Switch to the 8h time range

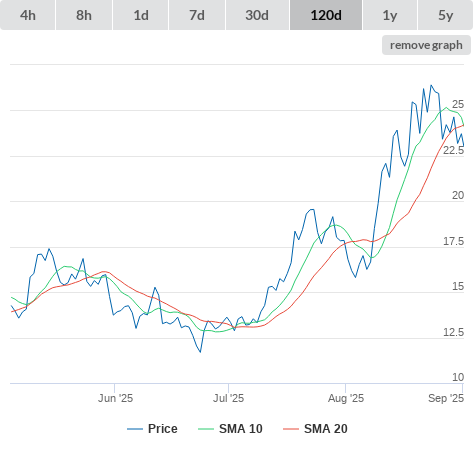point(84,15)
